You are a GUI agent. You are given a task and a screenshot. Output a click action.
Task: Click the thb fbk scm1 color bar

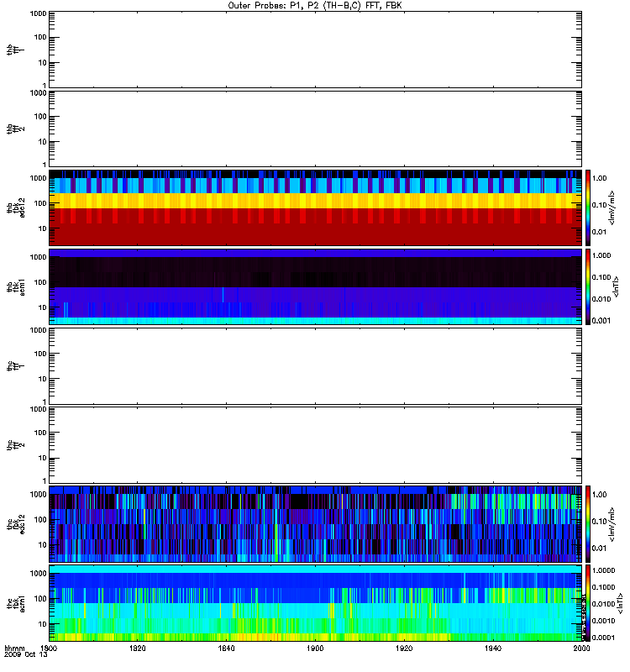tap(588, 286)
